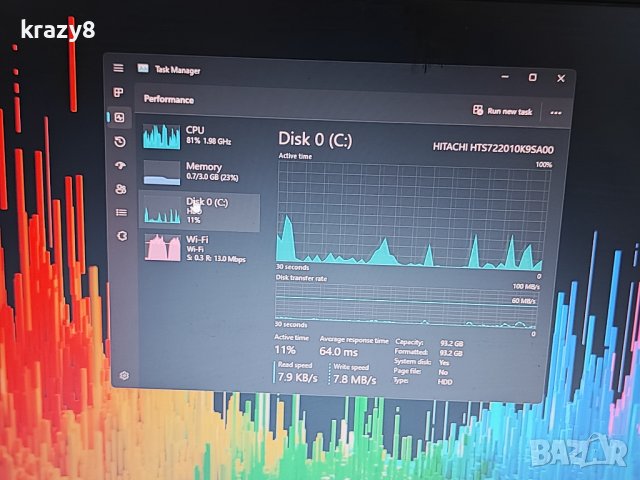Go to Startup apps page
Screen dimensions: 640x480
[x=120, y=165]
